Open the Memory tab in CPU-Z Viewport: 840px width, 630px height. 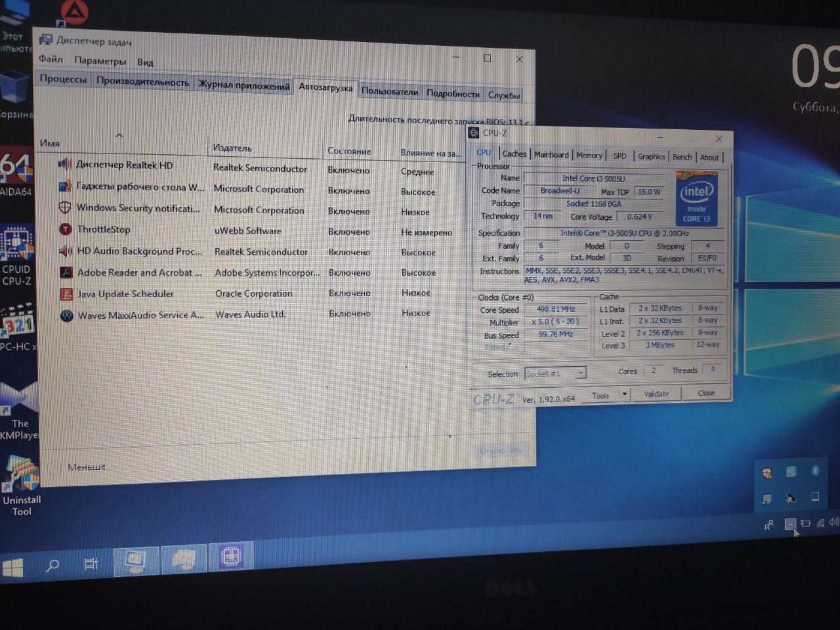(x=589, y=156)
